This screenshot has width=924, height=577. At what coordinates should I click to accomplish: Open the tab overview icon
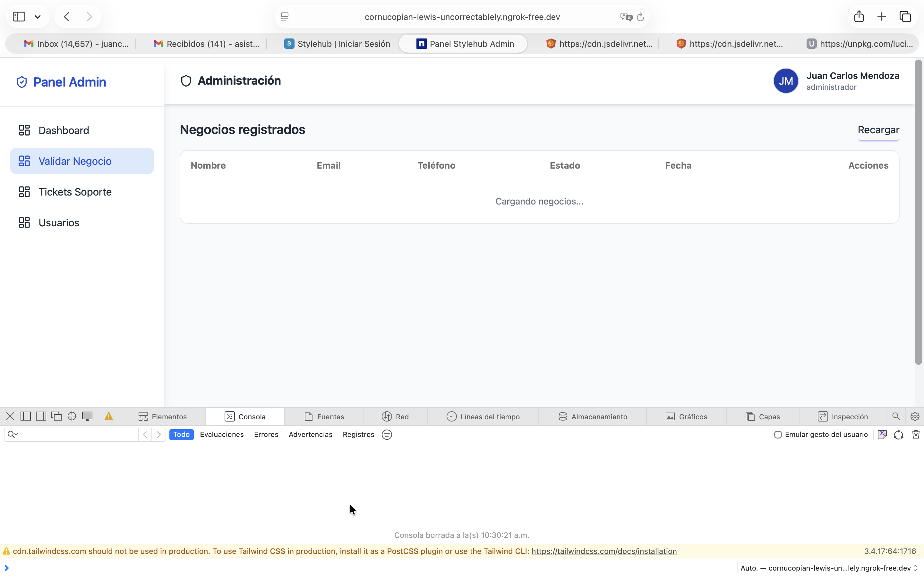coord(905,16)
